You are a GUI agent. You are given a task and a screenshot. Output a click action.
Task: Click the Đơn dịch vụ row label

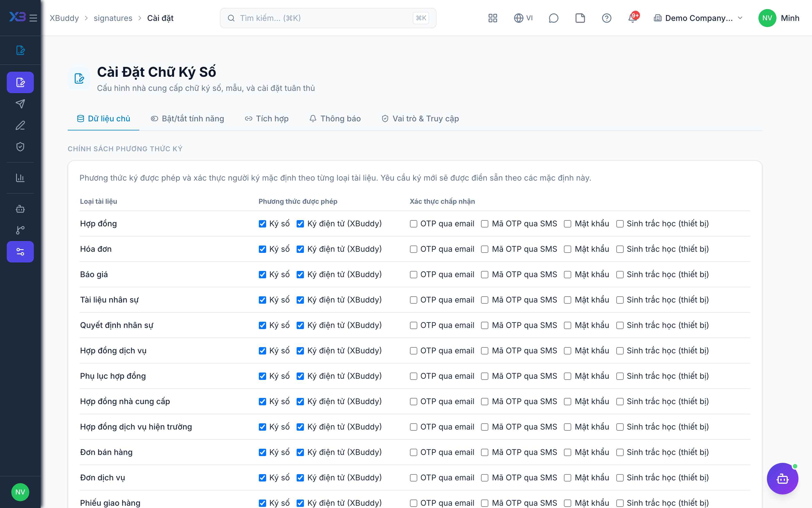(x=102, y=478)
